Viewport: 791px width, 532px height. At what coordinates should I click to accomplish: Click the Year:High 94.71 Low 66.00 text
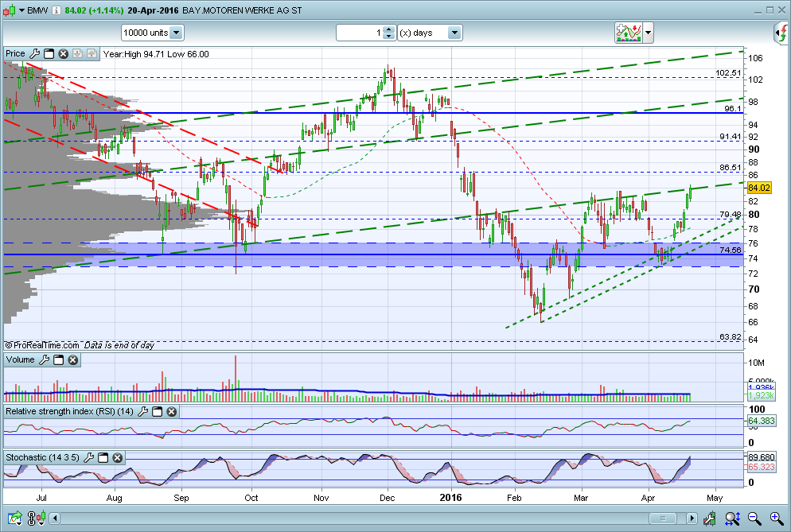156,54
